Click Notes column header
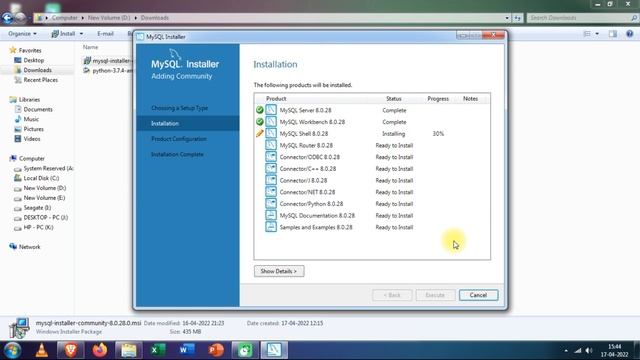The image size is (640, 360). (470, 99)
